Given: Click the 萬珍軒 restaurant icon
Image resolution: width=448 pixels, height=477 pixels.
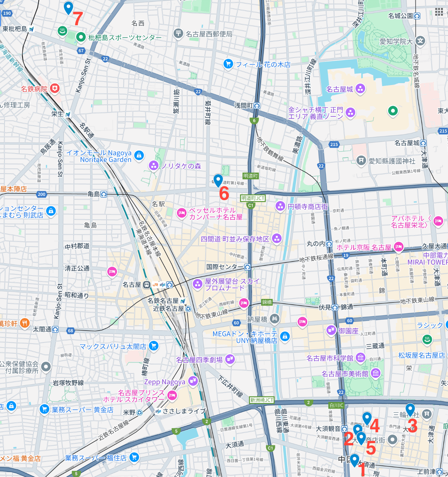Looking at the screenshot, I should (x=25, y=323).
